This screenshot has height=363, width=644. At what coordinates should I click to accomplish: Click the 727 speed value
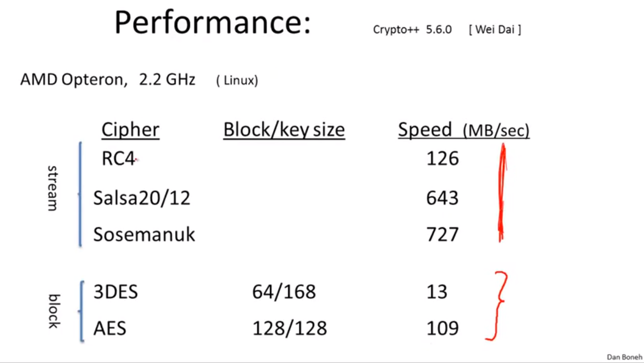[443, 235]
